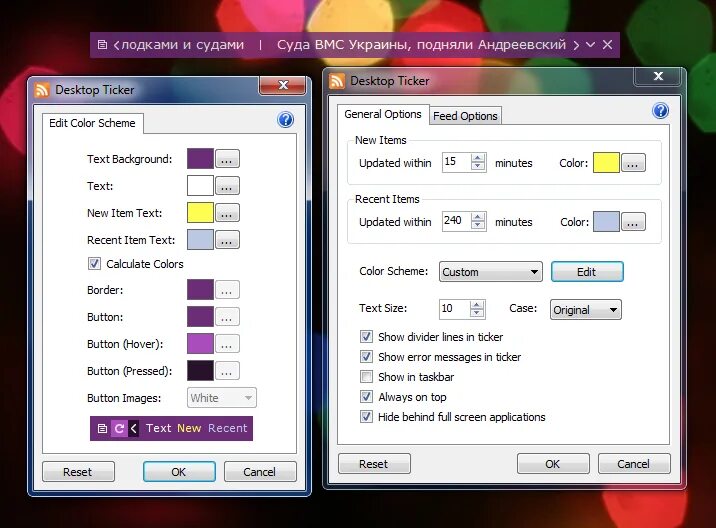Click ticker headline 'Суда ВМС Украины'

[342, 45]
